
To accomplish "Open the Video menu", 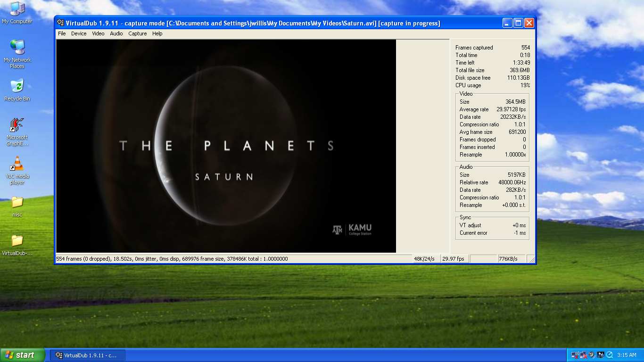I will (98, 33).
